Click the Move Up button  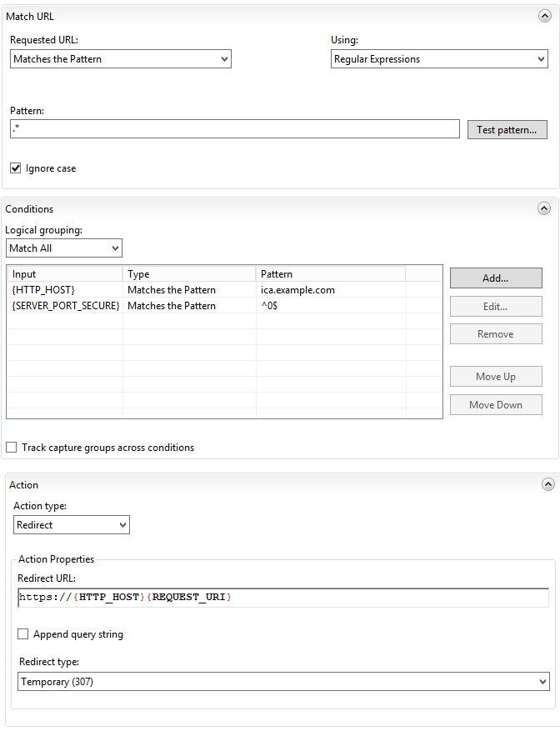(496, 376)
